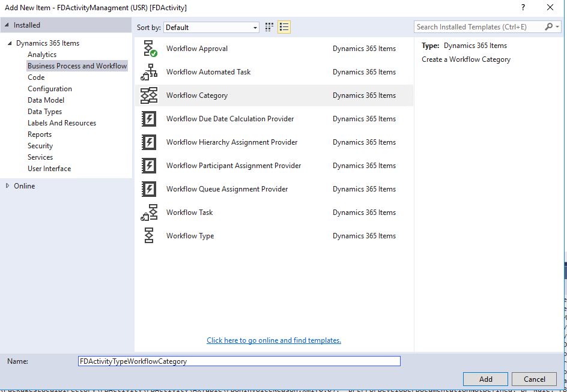Click the Search Installed Templates box
This screenshot has height=392, width=567.
click(479, 27)
